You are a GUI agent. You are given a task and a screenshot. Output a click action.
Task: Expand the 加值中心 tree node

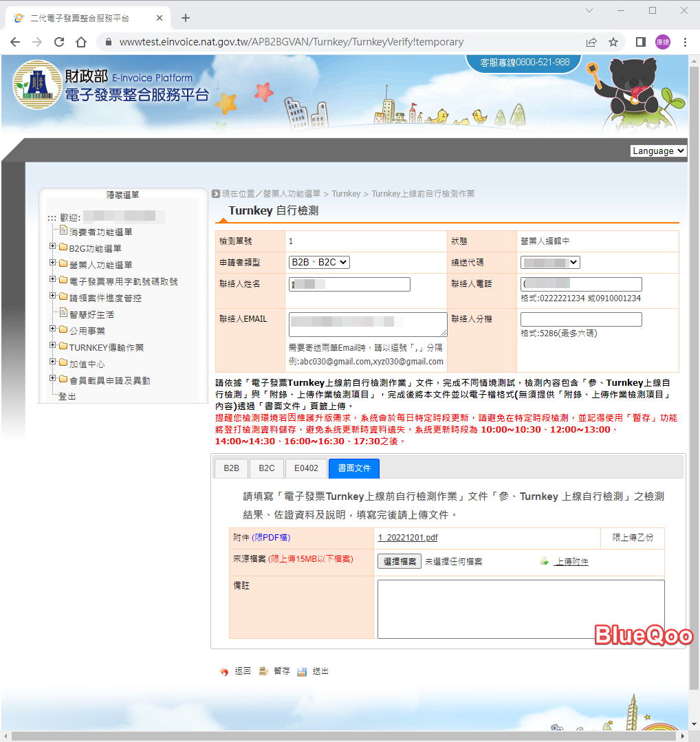click(53, 362)
